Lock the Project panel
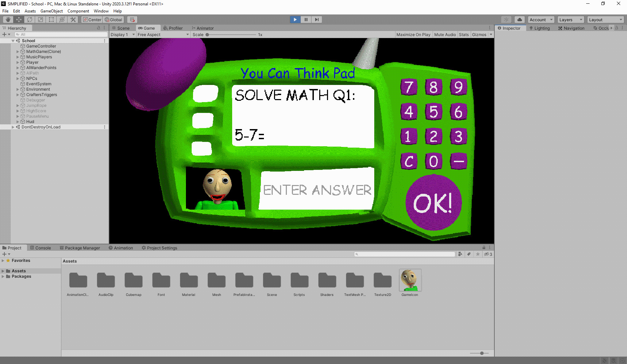The height and width of the screenshot is (364, 627). tap(484, 248)
